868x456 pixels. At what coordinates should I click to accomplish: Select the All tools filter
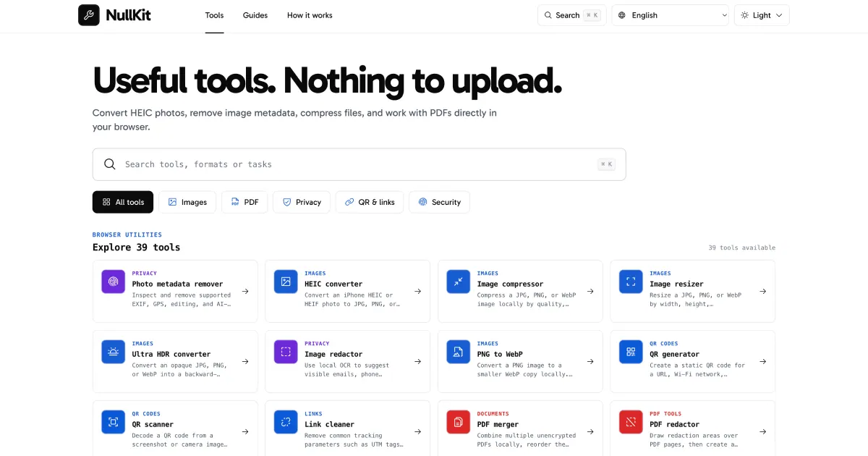coord(123,202)
